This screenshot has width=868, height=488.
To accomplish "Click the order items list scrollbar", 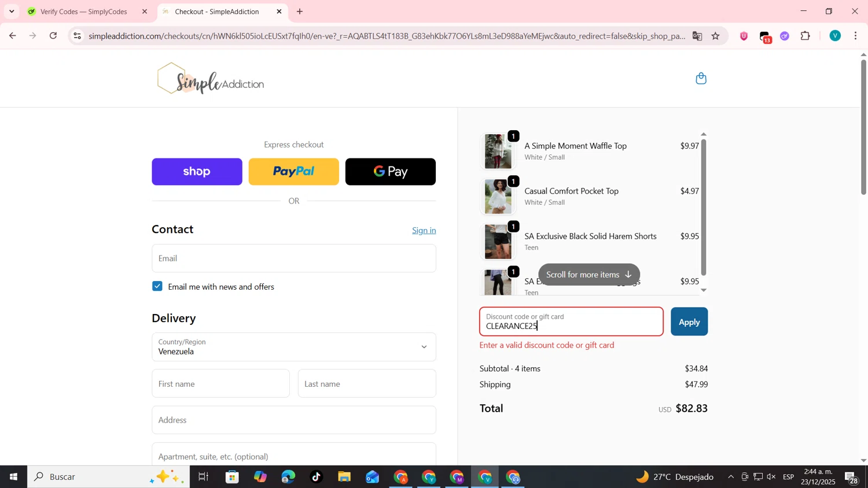I will coord(704,207).
